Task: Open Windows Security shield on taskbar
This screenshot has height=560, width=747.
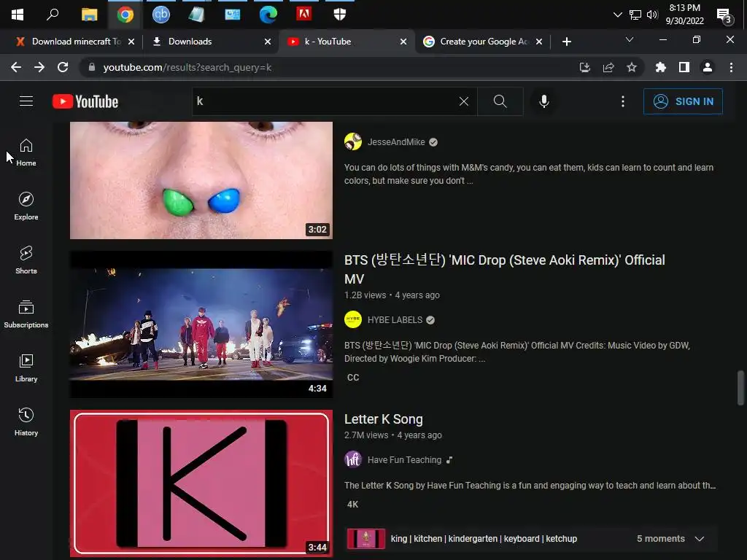Action: 340,15
